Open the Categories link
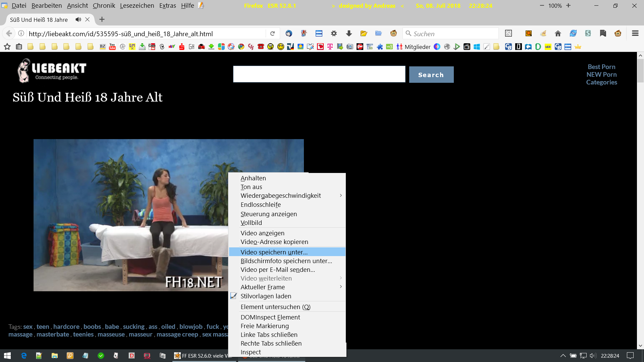This screenshot has height=362, width=644. click(601, 82)
